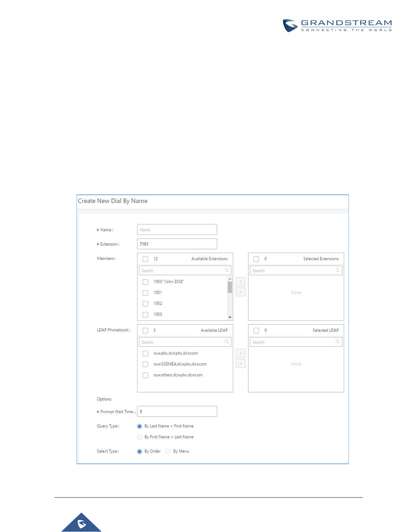Click the "Available Extensions" panel heading text
Viewport: 411px width, 532px height.
[x=210, y=259]
